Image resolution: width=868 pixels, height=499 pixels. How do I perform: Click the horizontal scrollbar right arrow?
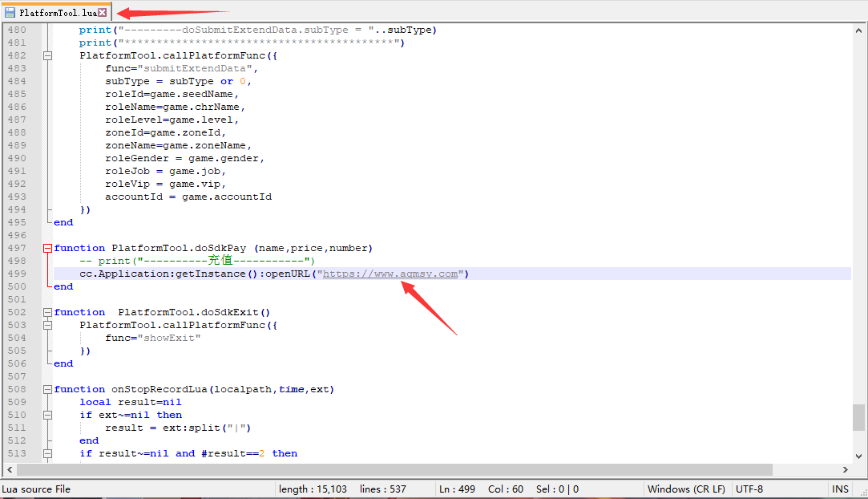(x=845, y=470)
